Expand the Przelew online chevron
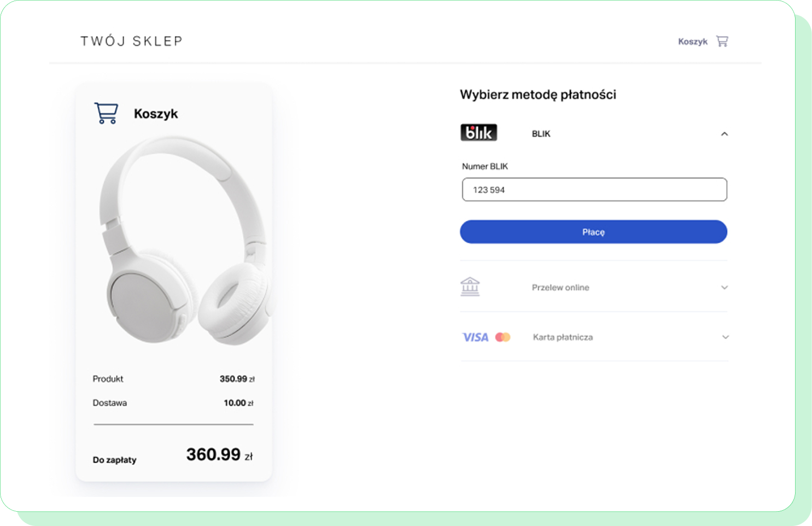Viewport: 812px width, 526px height. point(725,288)
